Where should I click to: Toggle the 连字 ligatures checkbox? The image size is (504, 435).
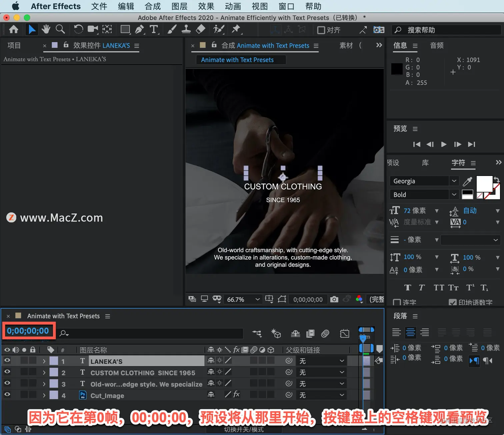397,302
